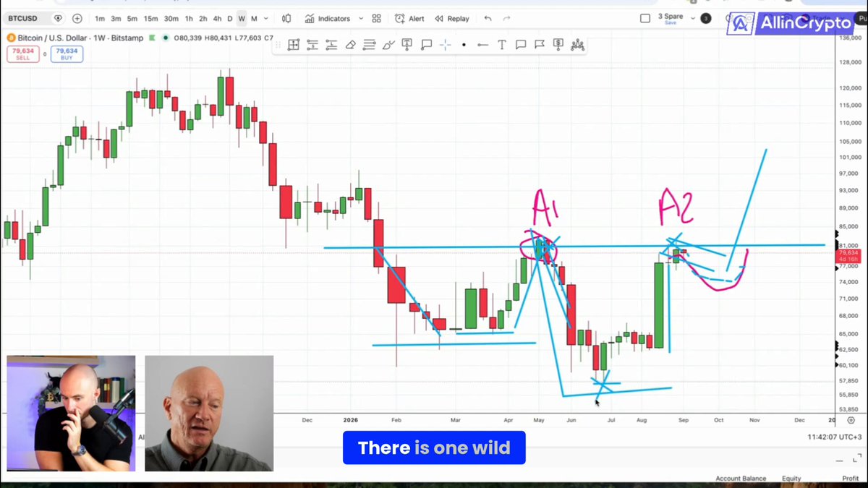Open the layout templates grid icon
This screenshot has width=868, height=488.
376,19
